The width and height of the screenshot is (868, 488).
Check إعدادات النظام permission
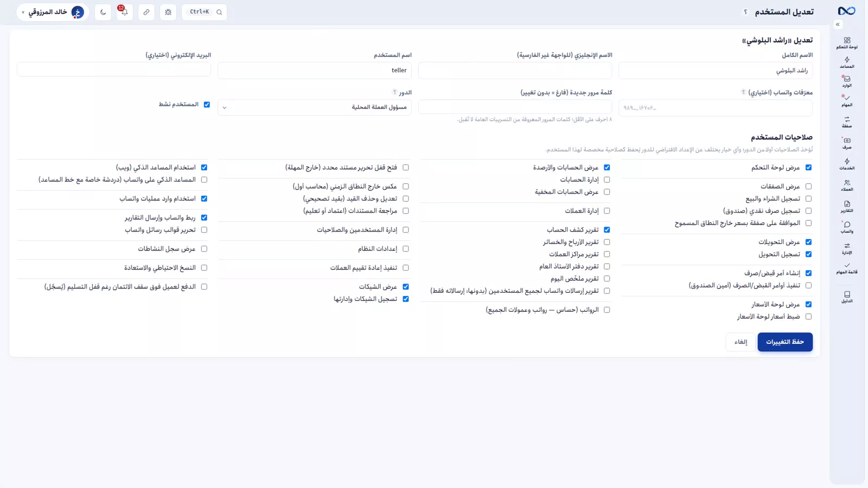(405, 249)
